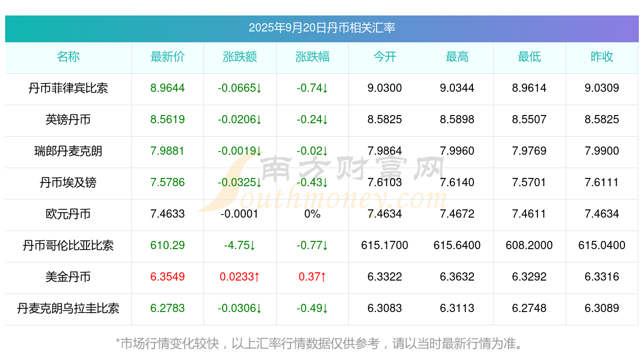Click the row name 欧元丹币
Screen dimensions: 644x360
tap(68, 214)
